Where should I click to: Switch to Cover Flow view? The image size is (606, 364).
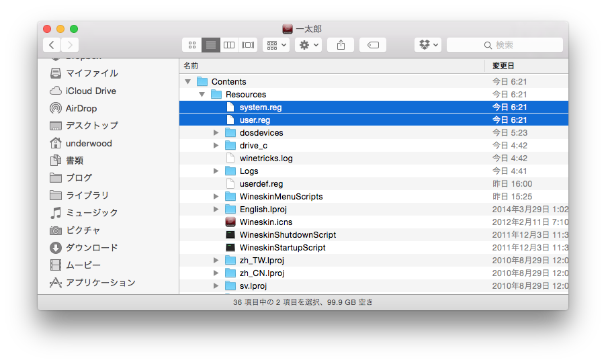(x=248, y=45)
